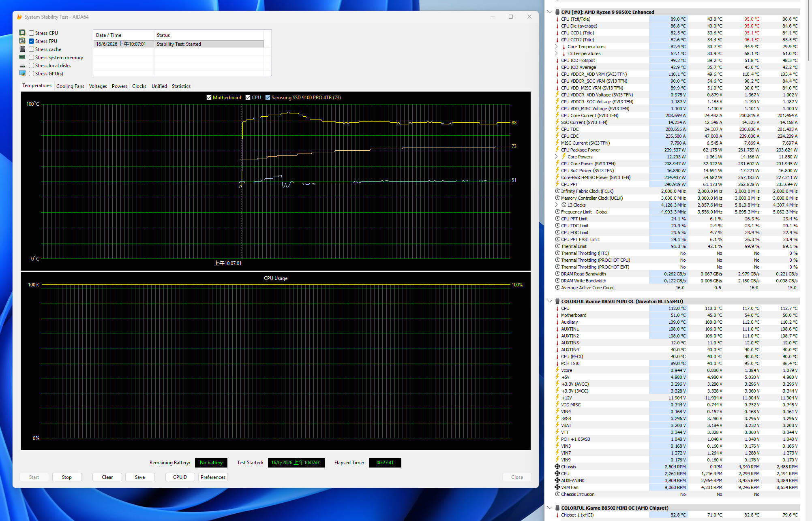Click the Elapsed Time value 00:27:41

[x=385, y=463]
